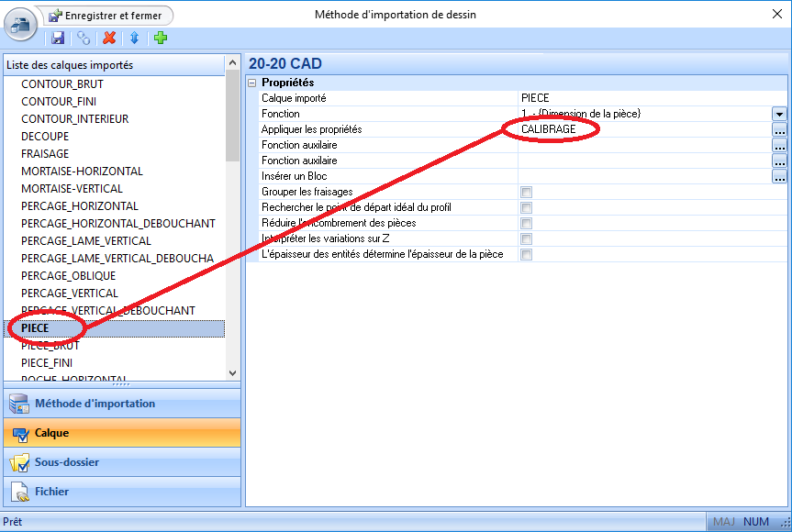
Task: Click the red X delete icon
Action: (x=109, y=38)
